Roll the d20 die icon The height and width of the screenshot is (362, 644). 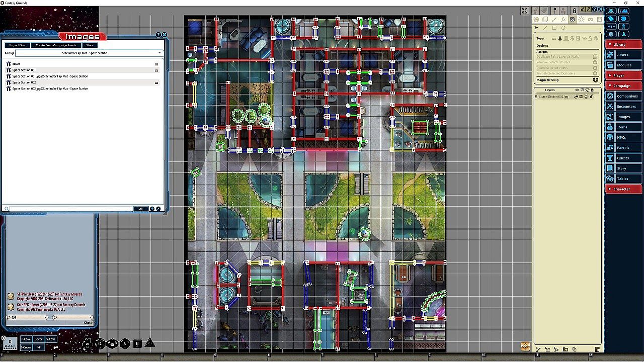pyautogui.click(x=88, y=344)
